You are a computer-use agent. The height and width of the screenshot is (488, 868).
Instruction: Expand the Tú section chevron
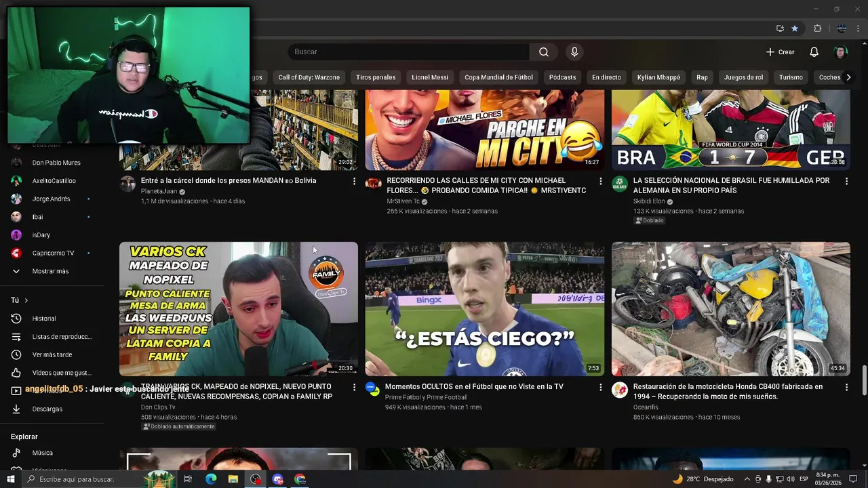pos(26,300)
